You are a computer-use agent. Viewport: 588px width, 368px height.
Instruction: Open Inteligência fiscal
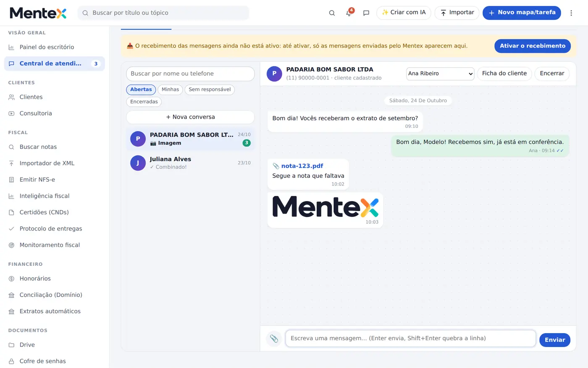(x=55, y=196)
